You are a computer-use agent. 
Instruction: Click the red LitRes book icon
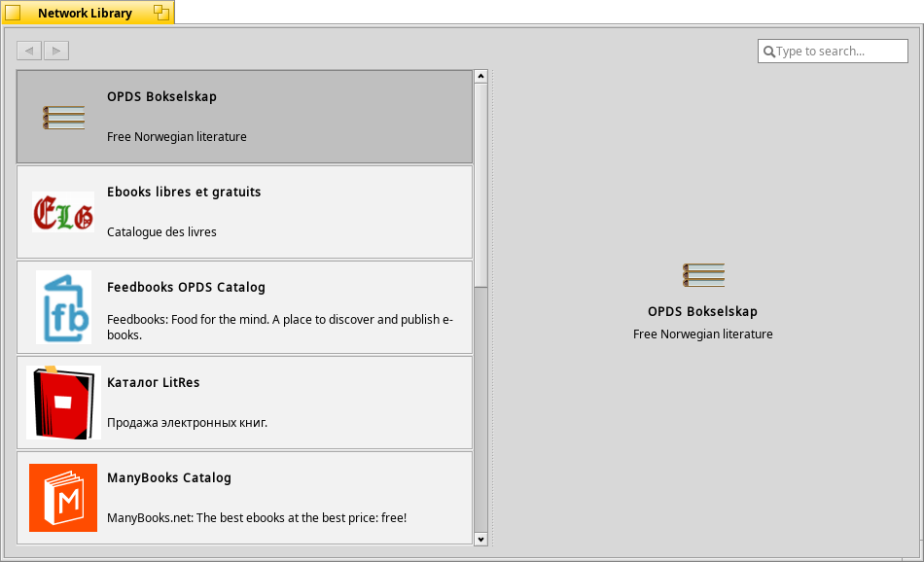[63, 403]
